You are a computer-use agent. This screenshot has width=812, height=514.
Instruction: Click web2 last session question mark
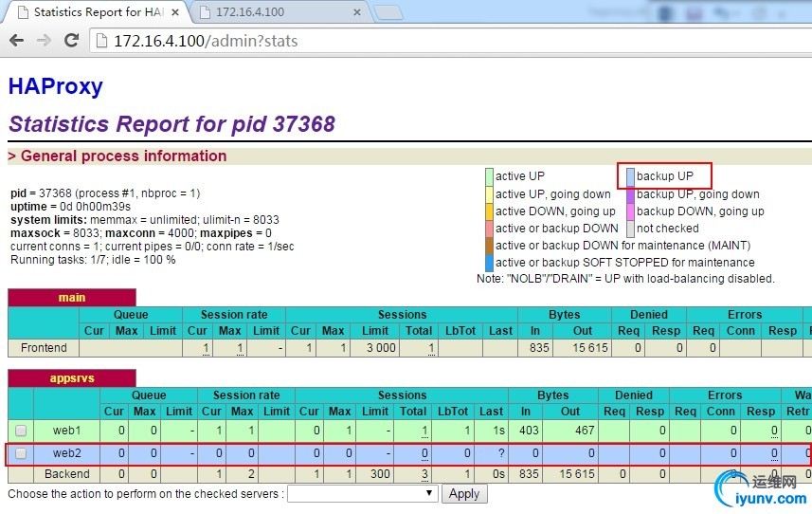click(501, 453)
